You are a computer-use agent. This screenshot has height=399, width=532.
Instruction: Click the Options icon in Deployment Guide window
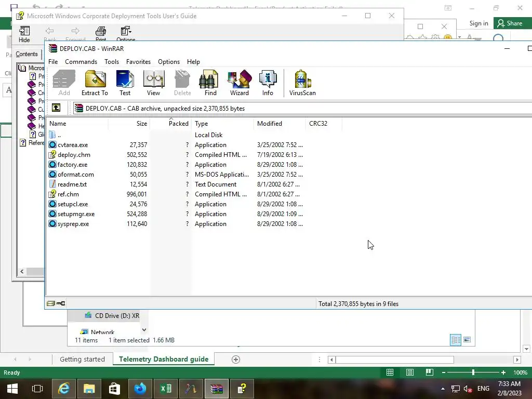[126, 34]
